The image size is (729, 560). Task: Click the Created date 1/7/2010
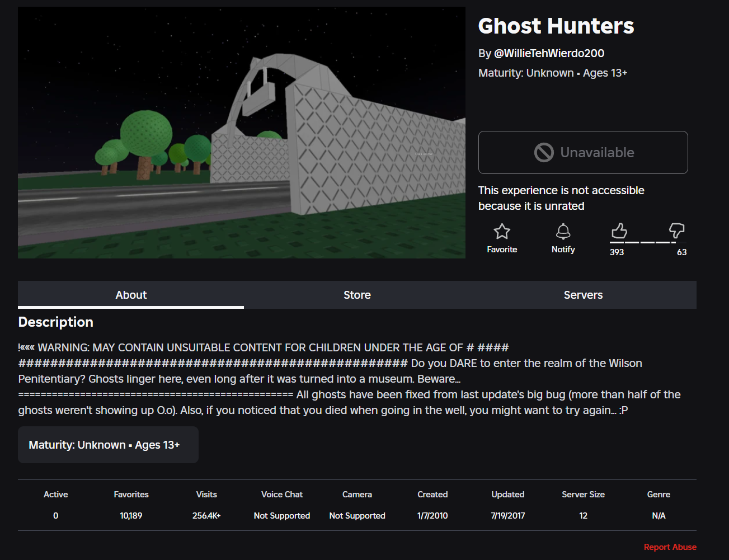click(432, 516)
